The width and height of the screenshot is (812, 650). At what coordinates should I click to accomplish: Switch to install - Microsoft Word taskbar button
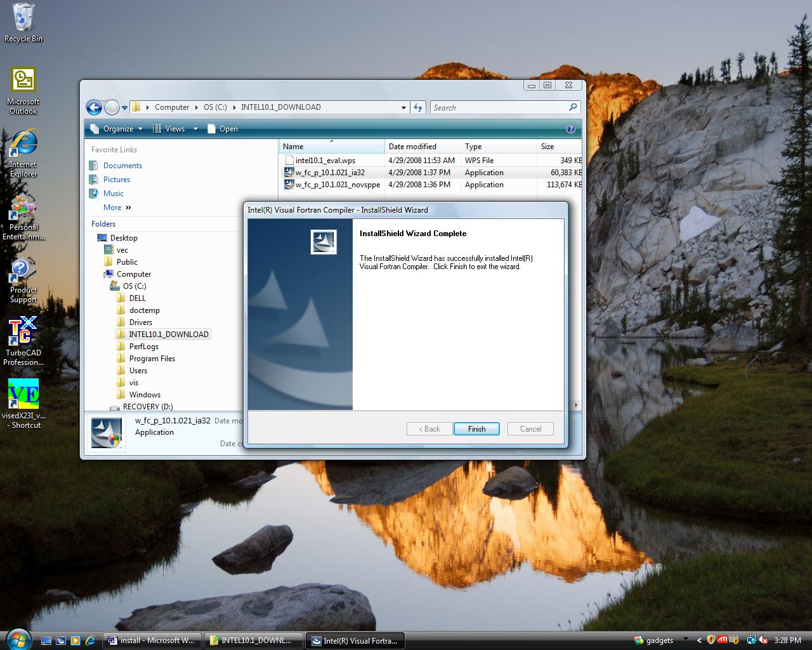[x=152, y=640]
